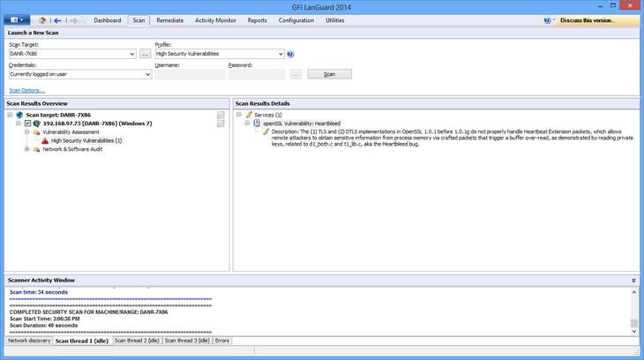Select Scan thread 3 (idle) tab
Viewport: 644px width, 360px height.
pyautogui.click(x=187, y=341)
